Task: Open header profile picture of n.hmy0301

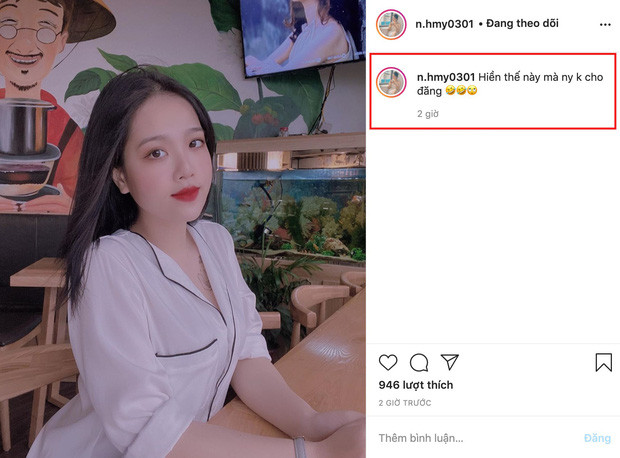Action: pyautogui.click(x=391, y=25)
